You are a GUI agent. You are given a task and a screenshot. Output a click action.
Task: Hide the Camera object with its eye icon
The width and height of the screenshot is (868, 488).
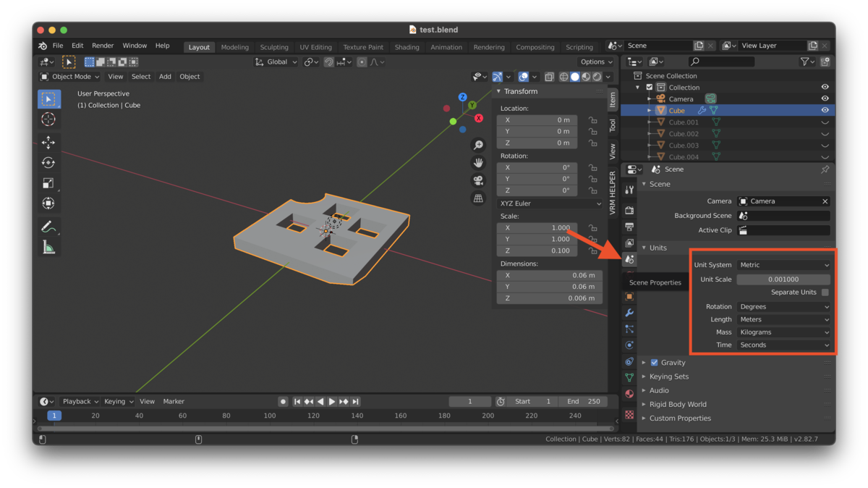825,99
